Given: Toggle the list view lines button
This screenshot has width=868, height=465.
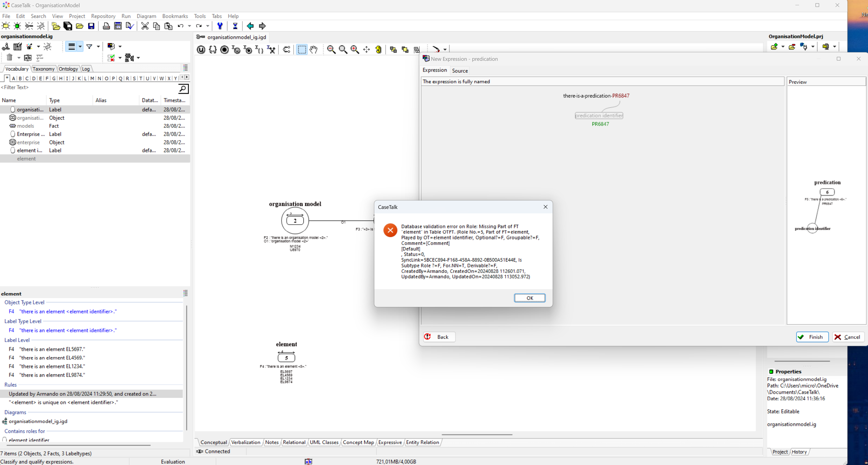Looking at the screenshot, I should coord(71,47).
